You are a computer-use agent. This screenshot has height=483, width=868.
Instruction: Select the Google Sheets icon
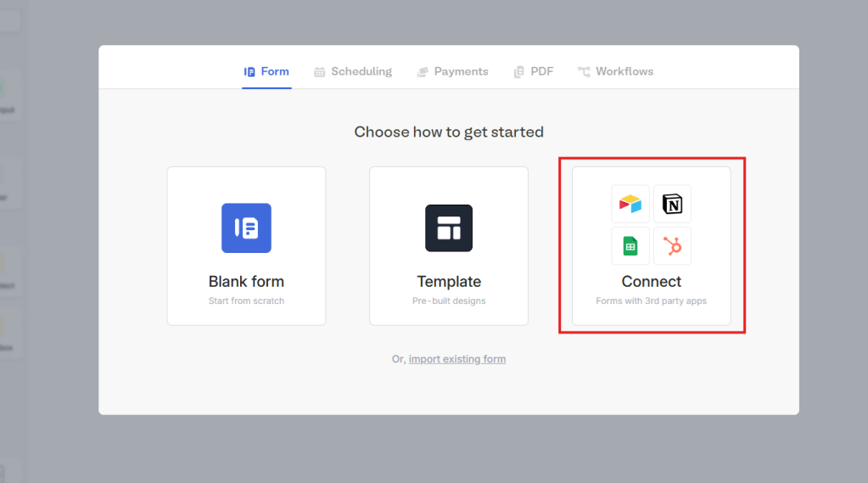630,246
